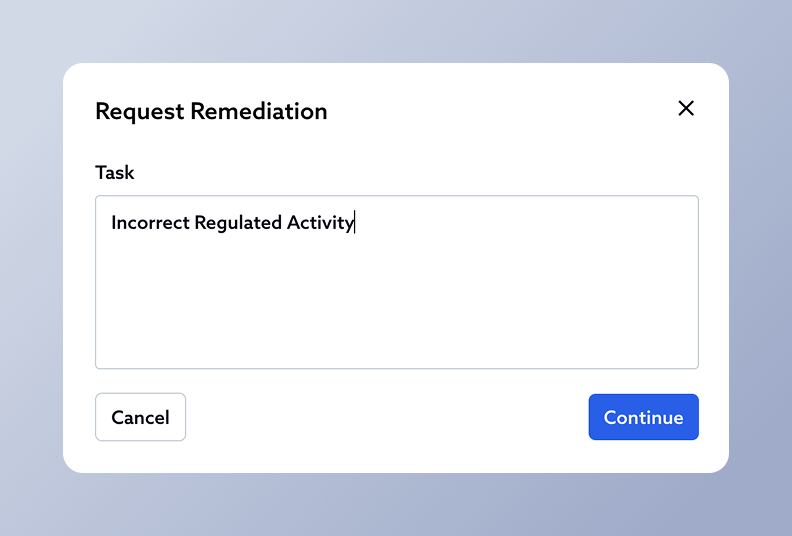Click blank dialog area between Cancel and Continue
Image resolution: width=792 pixels, height=536 pixels.
[x=386, y=417]
